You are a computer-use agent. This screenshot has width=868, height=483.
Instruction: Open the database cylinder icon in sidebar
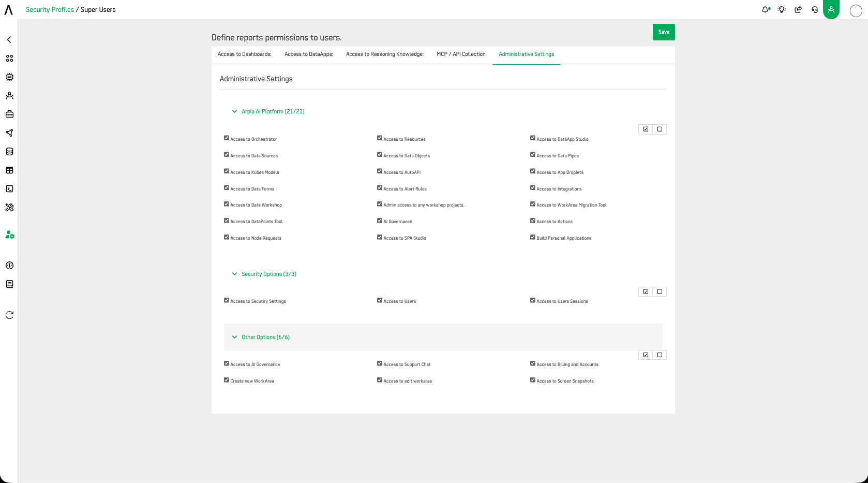click(9, 152)
